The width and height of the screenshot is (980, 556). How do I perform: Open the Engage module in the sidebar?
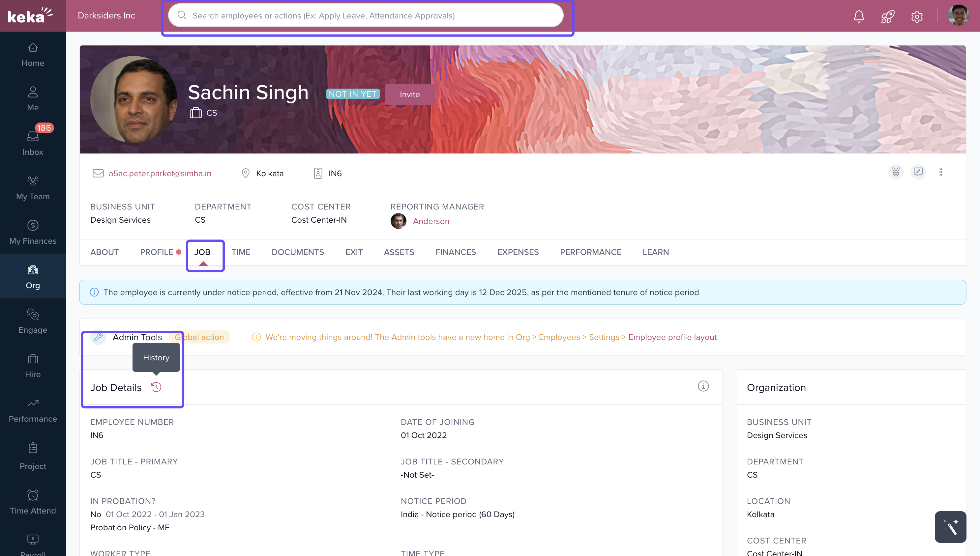point(33,321)
